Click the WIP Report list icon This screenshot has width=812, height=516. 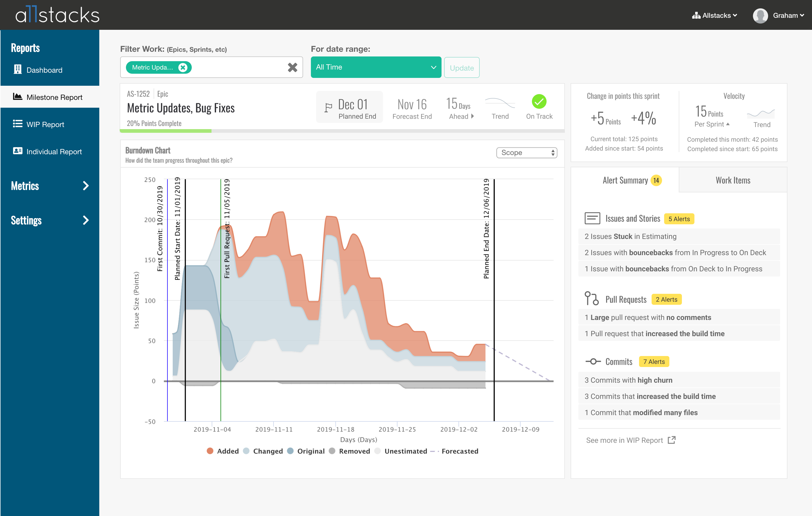18,124
